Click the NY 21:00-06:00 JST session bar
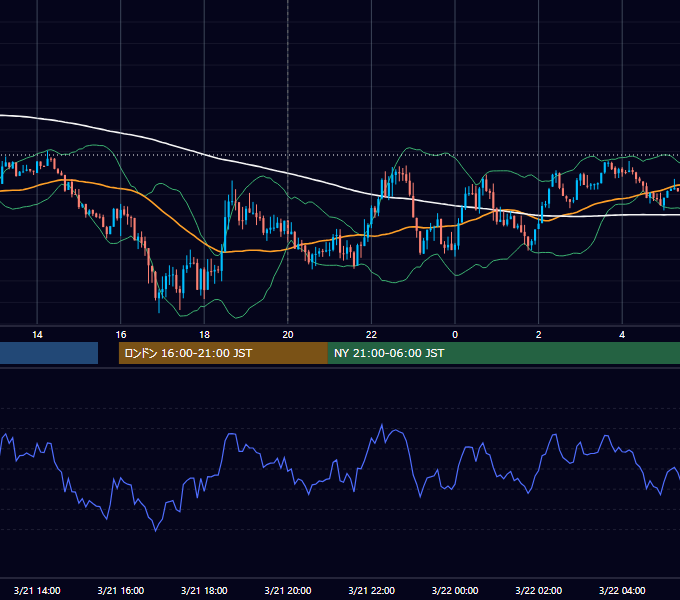This screenshot has width=680, height=600. pyautogui.click(x=504, y=353)
